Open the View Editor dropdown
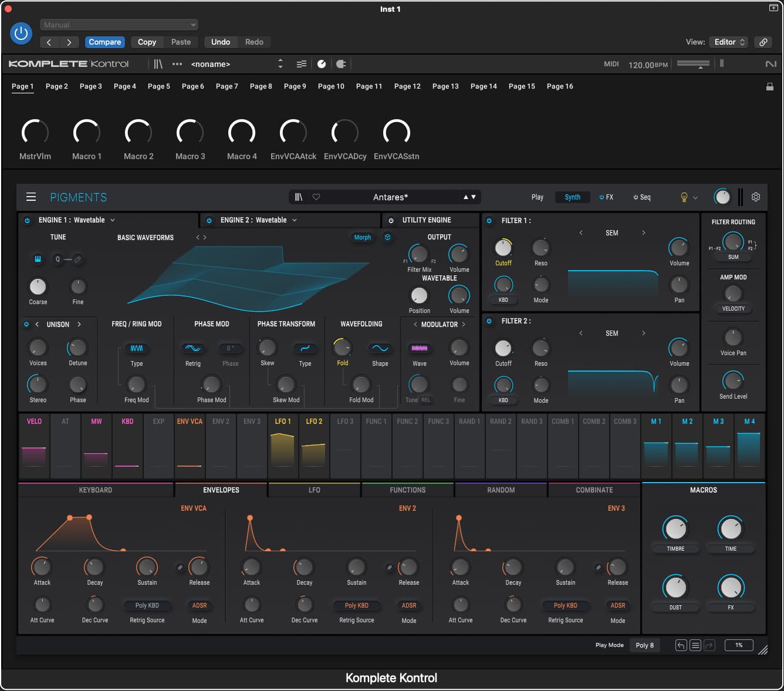The width and height of the screenshot is (784, 691). click(728, 42)
